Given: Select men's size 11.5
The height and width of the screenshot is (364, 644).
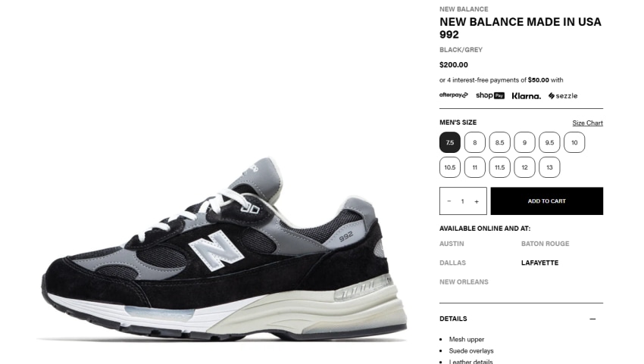Looking at the screenshot, I should point(500,167).
